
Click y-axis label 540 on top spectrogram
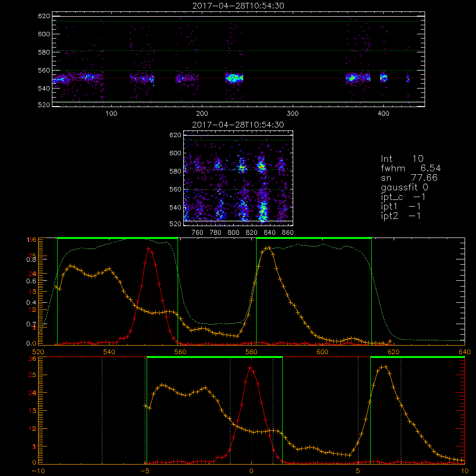point(44,89)
